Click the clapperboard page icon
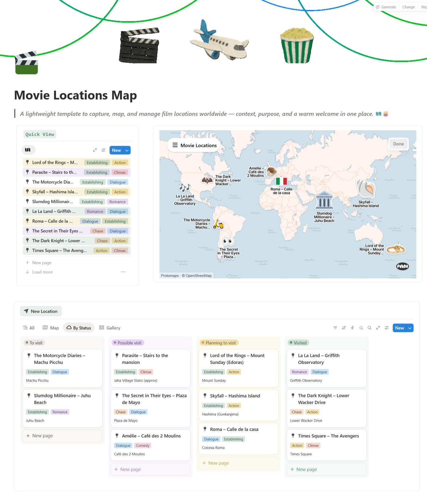Viewport: 427px width, 504px height. click(27, 63)
